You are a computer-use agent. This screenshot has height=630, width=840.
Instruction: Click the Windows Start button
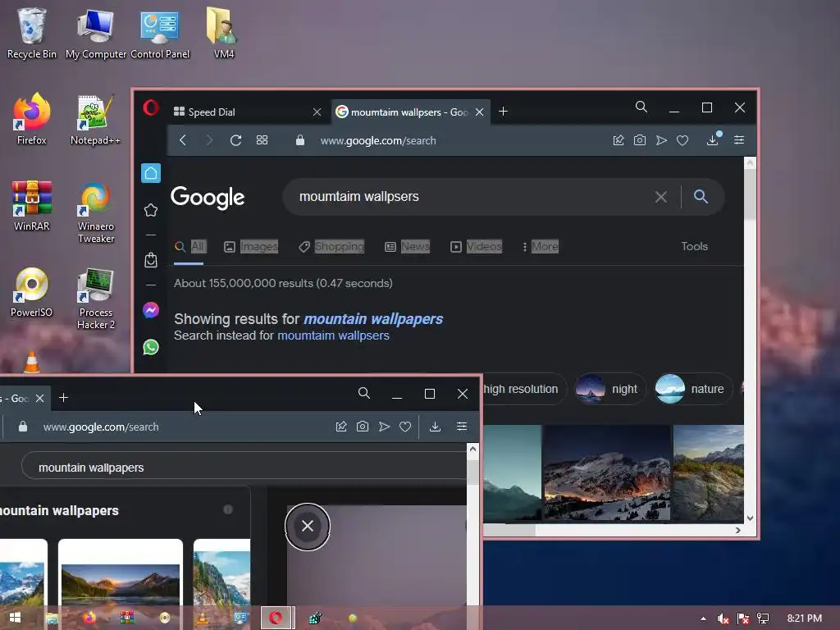(15, 618)
